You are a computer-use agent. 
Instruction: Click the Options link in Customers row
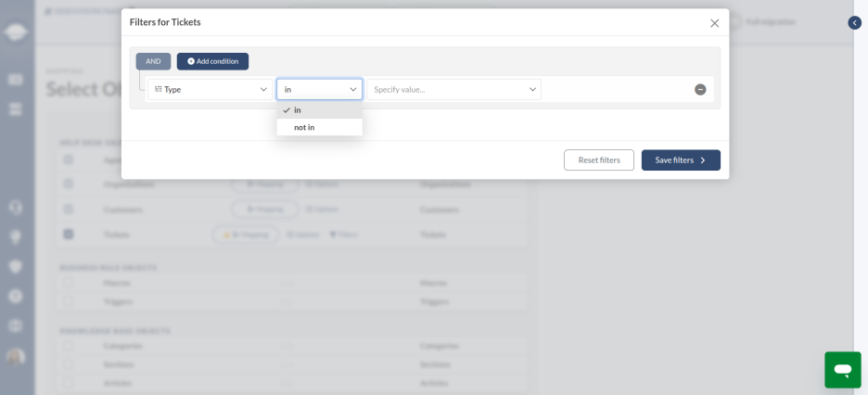[x=322, y=210]
